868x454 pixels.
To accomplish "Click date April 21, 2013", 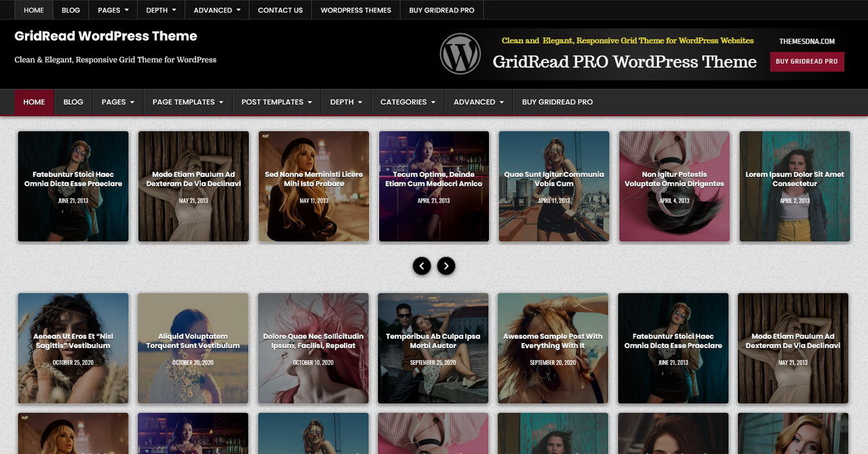I will 434,201.
